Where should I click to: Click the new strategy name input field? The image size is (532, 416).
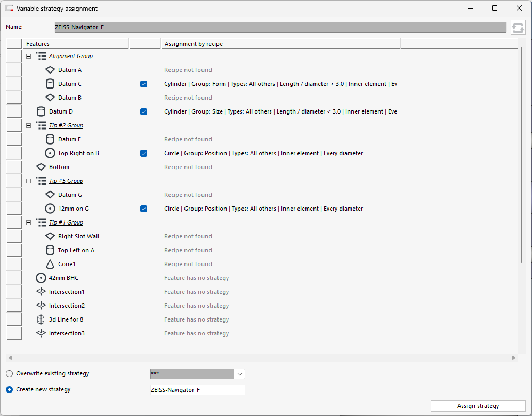pyautogui.click(x=197, y=390)
